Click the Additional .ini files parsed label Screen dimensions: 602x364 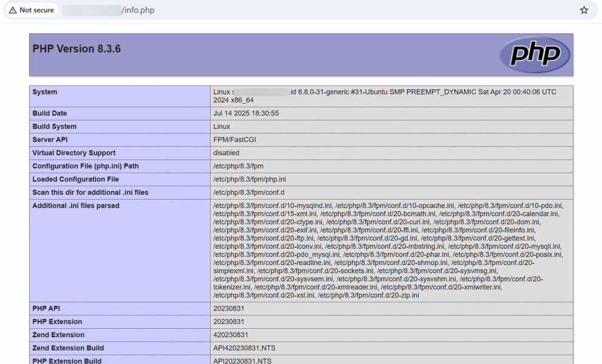point(76,206)
